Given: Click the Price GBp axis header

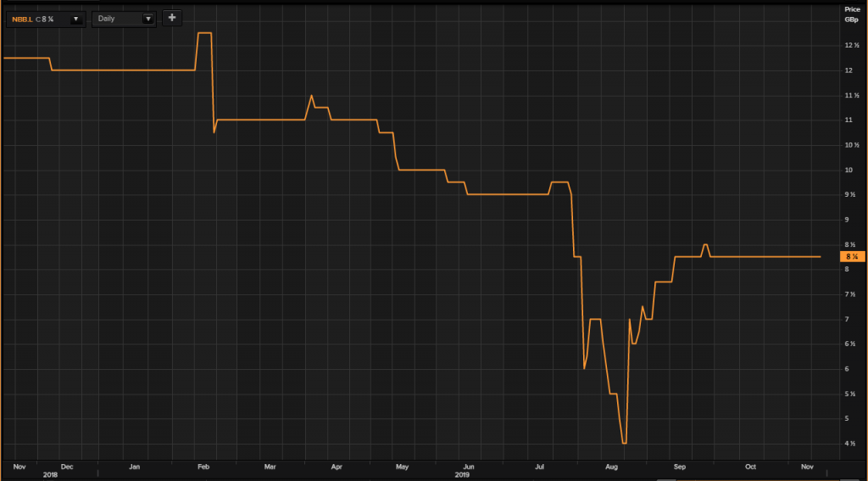Looking at the screenshot, I should point(851,14).
